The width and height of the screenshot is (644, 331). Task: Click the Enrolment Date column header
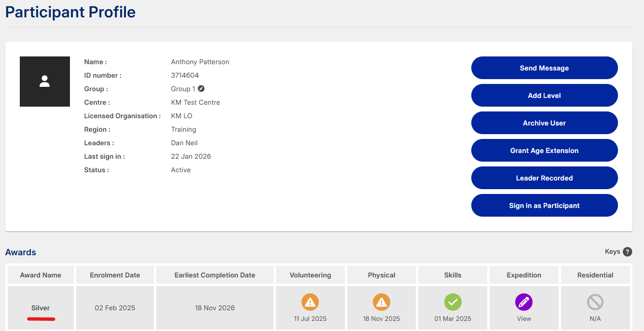tap(115, 275)
